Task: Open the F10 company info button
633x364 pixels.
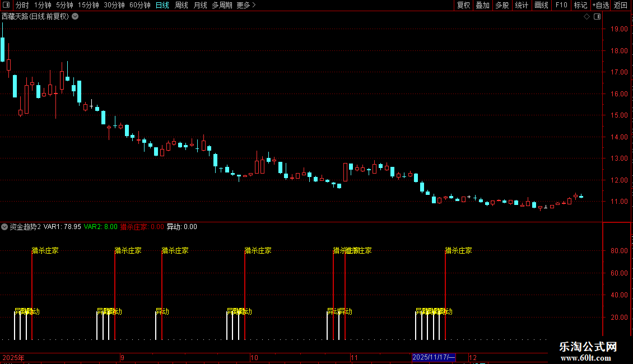Action: (561, 5)
